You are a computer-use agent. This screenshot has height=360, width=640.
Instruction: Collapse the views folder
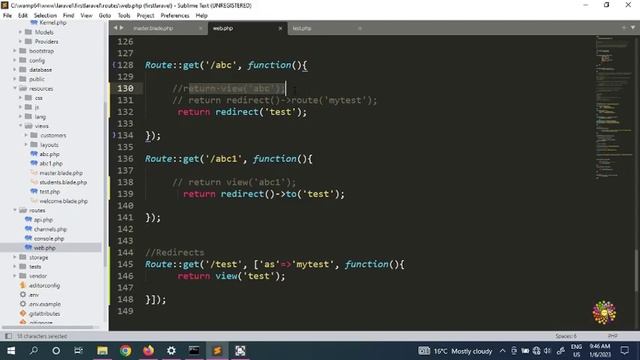point(20,126)
